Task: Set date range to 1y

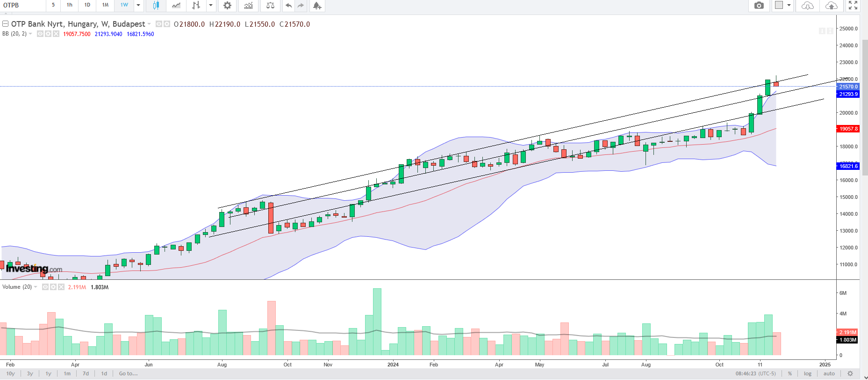Action: pyautogui.click(x=48, y=373)
